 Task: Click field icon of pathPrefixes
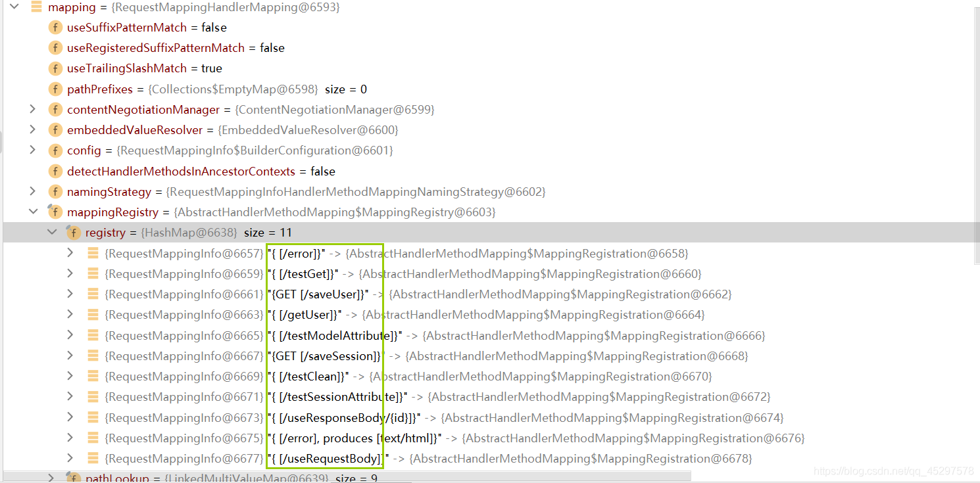[55, 89]
